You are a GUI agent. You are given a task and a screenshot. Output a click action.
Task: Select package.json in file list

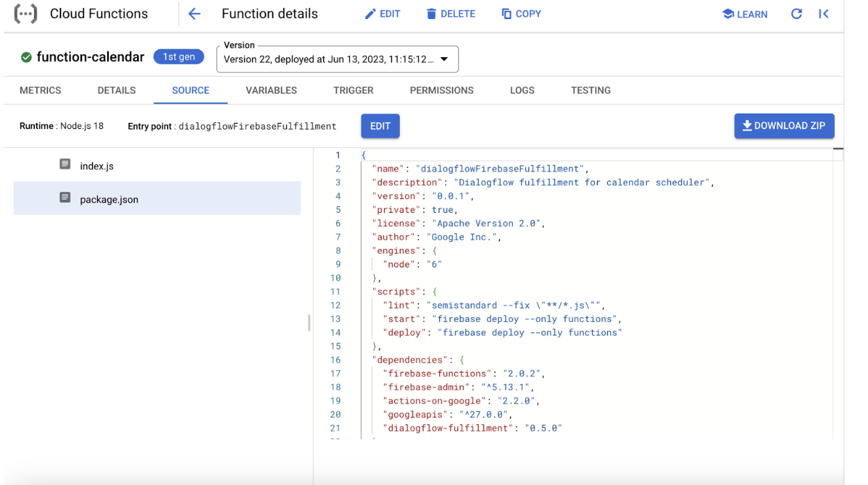point(157,198)
